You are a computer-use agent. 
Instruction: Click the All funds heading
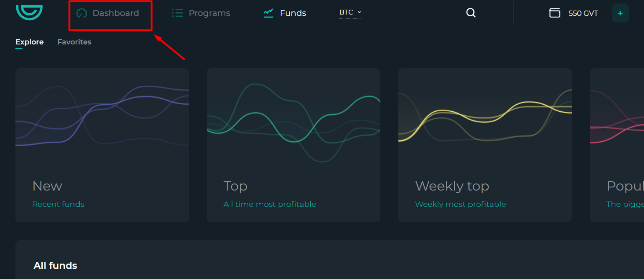[x=55, y=265]
